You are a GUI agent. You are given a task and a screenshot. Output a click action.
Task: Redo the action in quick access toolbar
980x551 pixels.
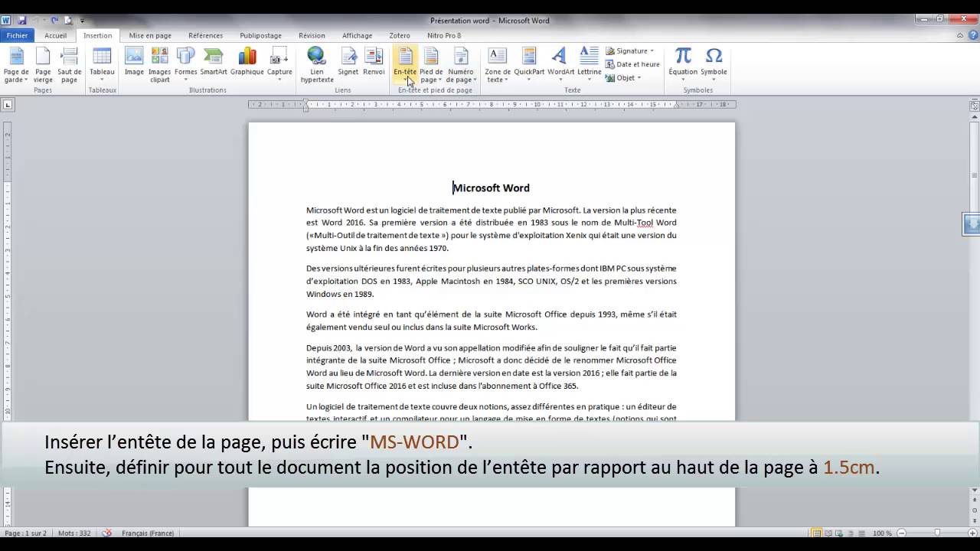coord(54,20)
